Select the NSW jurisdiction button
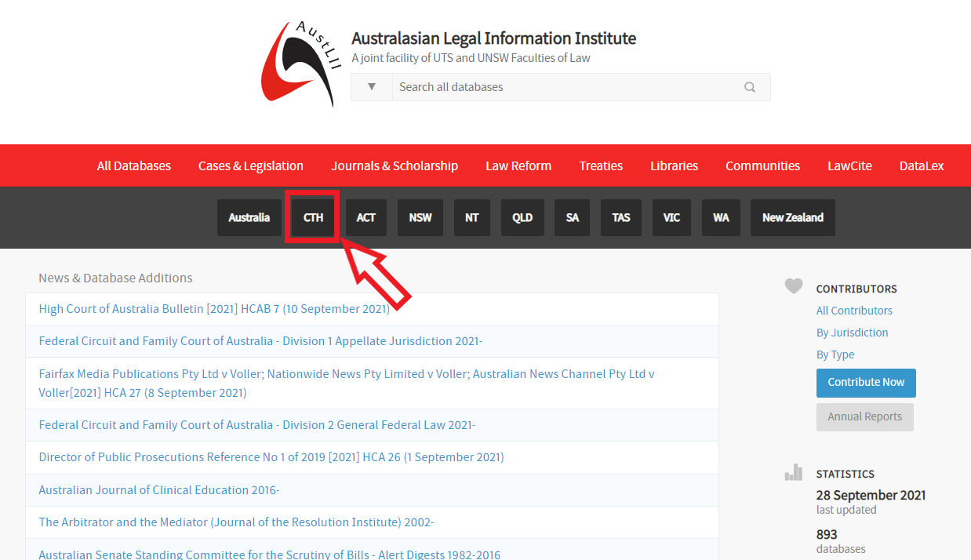 click(420, 217)
